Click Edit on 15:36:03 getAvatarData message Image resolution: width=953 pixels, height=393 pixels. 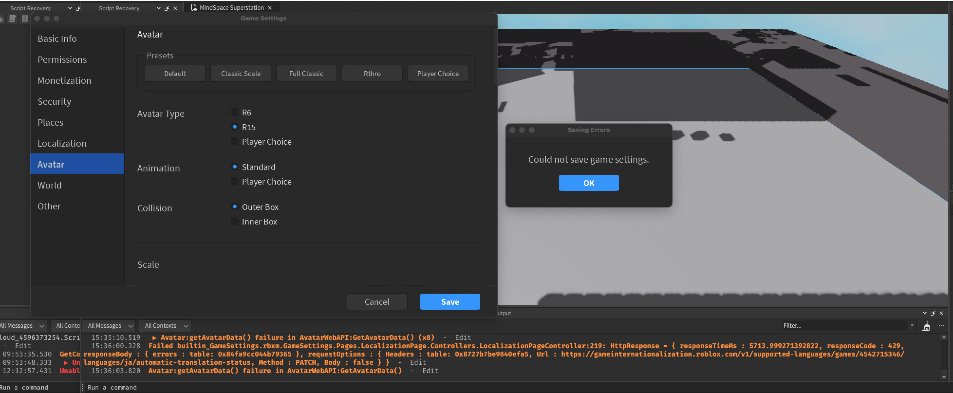pyautogui.click(x=430, y=371)
